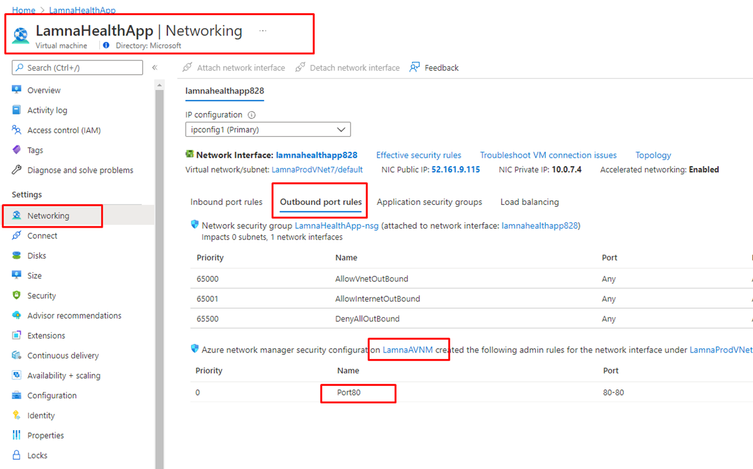753x469 pixels.
Task: Click Attach network interface
Action: [234, 68]
